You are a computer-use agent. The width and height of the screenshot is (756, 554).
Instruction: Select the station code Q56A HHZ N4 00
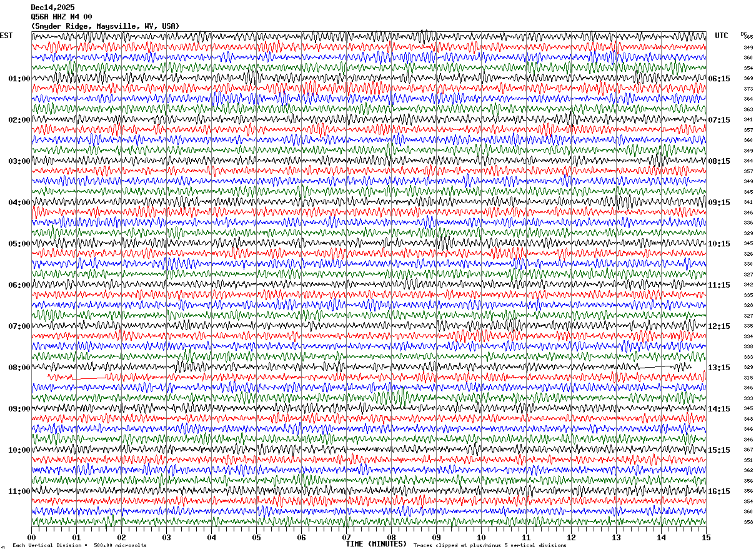[x=61, y=17]
